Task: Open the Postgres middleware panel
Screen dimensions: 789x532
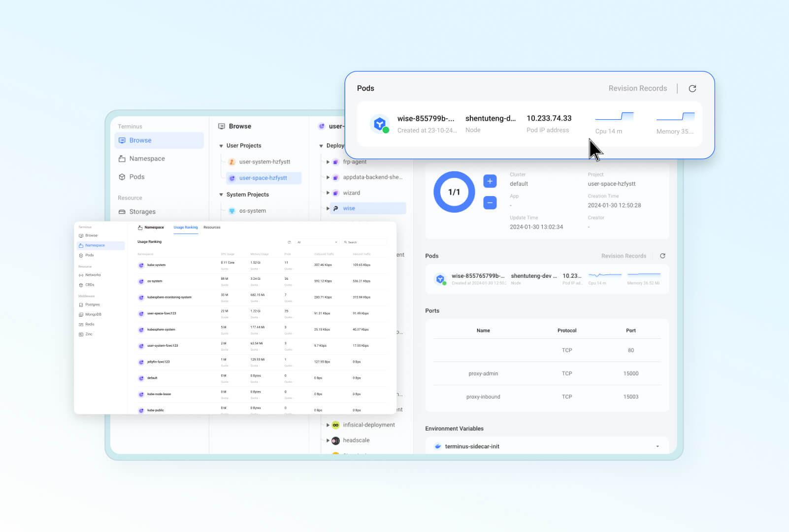Action: pos(81,304)
